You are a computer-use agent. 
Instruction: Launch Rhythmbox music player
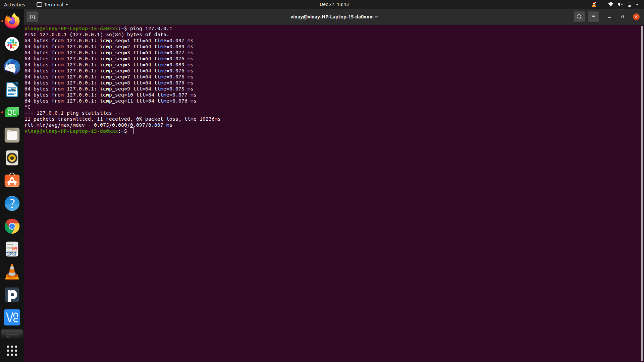pyautogui.click(x=12, y=158)
